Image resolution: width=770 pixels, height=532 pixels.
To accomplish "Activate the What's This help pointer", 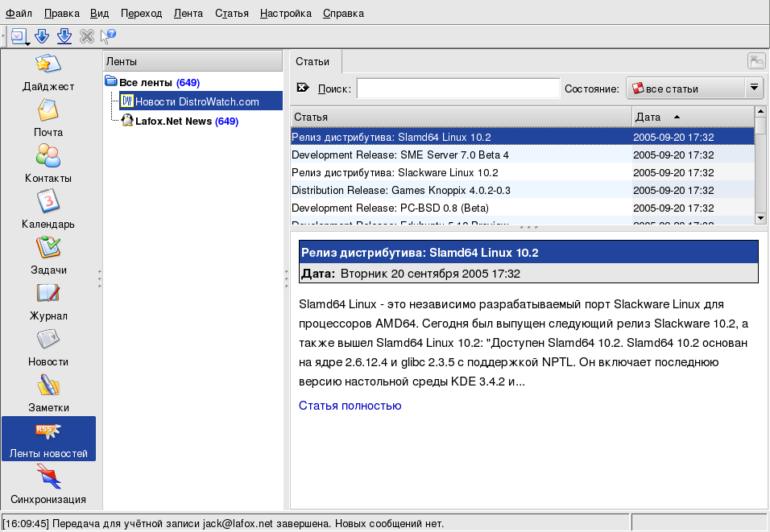I will (x=108, y=36).
